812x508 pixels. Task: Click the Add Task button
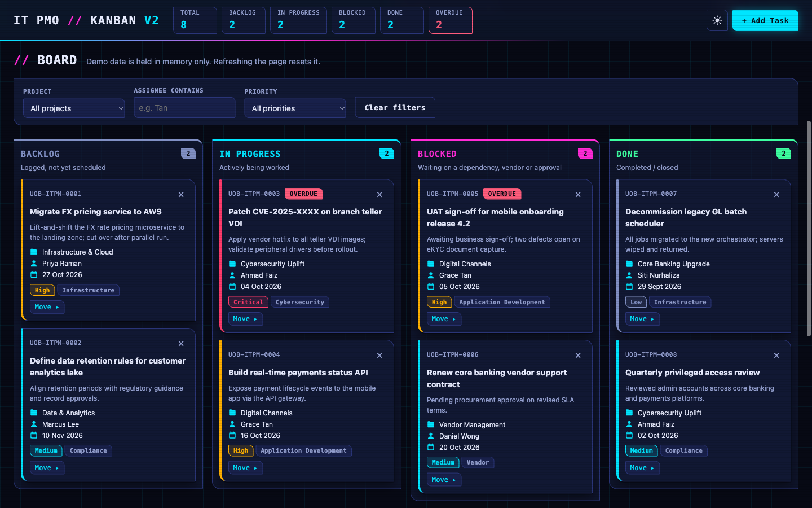765,20
